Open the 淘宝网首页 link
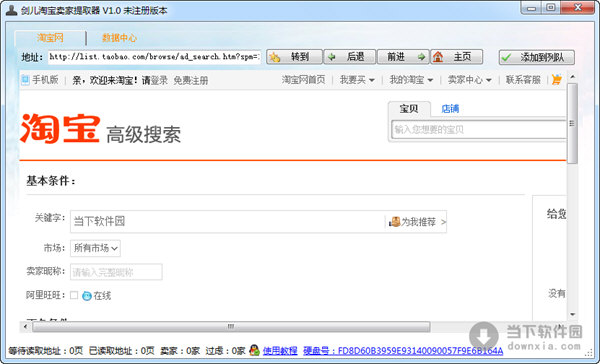This screenshot has height=364, width=600. point(303,80)
